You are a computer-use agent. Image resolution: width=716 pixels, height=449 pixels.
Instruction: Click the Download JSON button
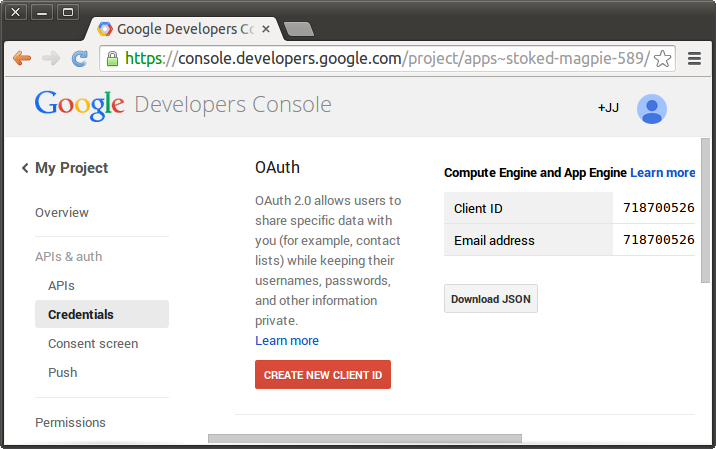point(491,299)
